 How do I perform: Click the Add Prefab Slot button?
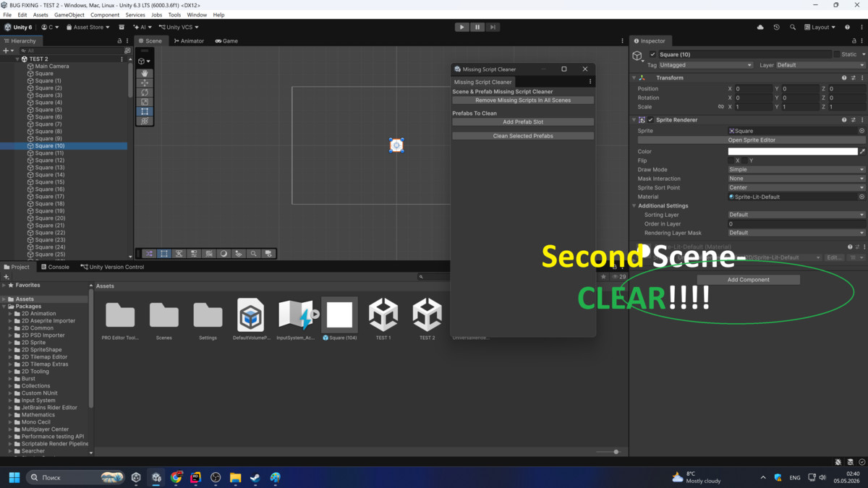(x=523, y=122)
